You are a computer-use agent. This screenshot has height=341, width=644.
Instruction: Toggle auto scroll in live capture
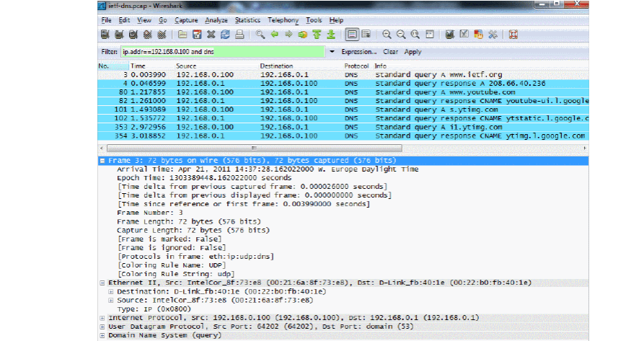(366, 34)
